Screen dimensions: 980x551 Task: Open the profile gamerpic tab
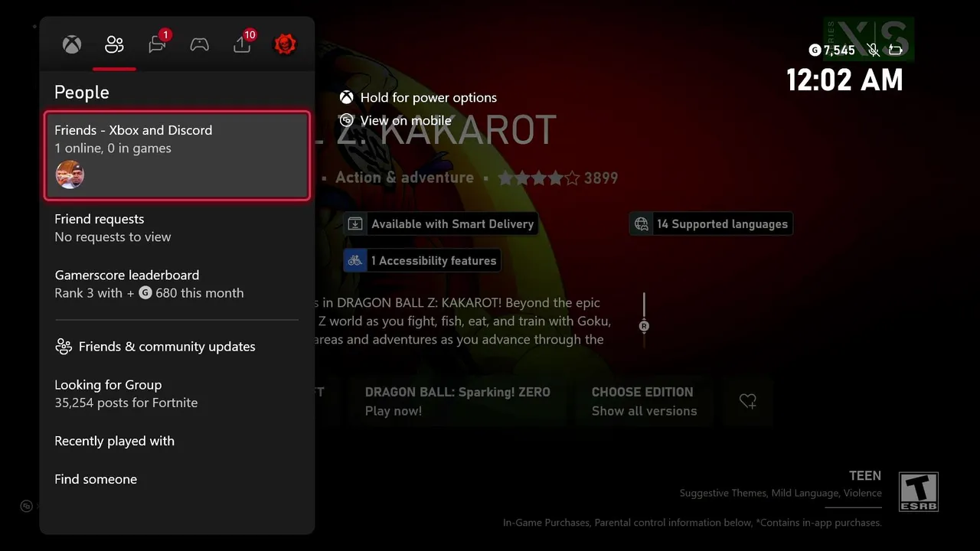(x=286, y=44)
